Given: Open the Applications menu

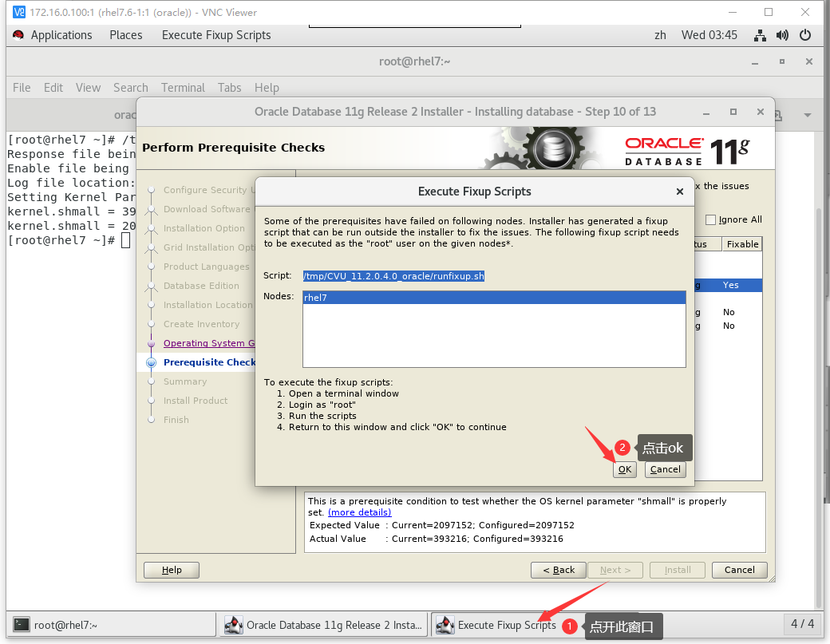Looking at the screenshot, I should pyautogui.click(x=61, y=35).
